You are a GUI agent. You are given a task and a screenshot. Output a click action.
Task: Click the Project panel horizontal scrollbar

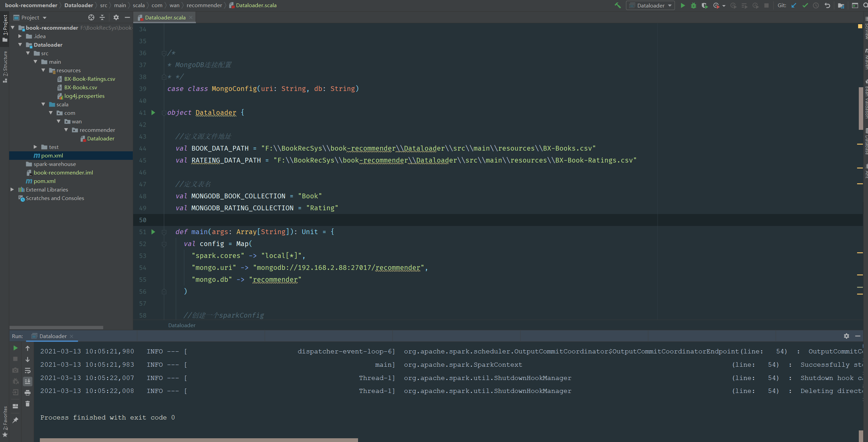(x=56, y=327)
